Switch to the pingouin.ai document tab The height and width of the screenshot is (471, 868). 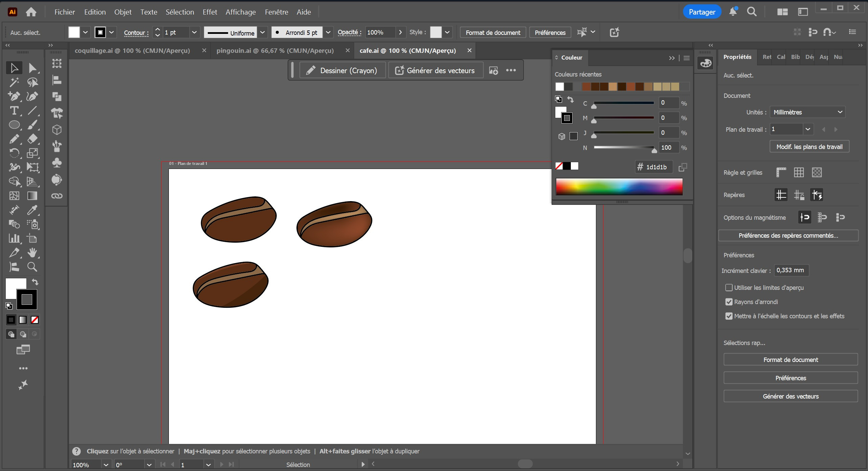click(275, 50)
